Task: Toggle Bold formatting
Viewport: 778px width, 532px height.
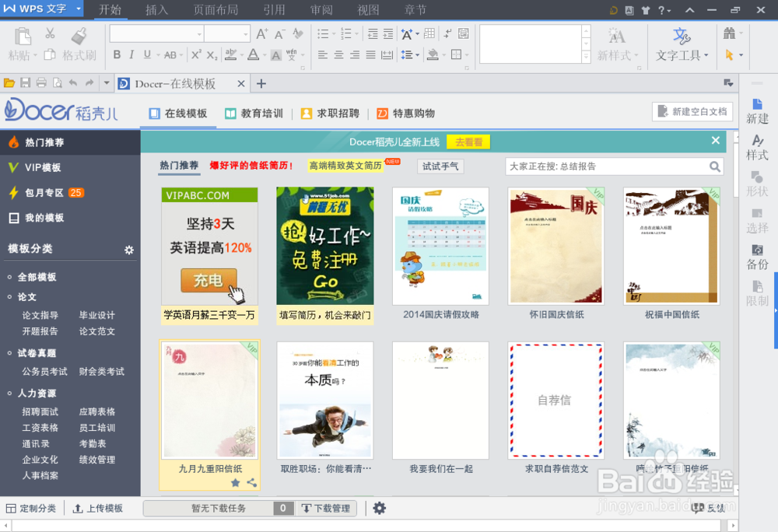Action: 117,54
